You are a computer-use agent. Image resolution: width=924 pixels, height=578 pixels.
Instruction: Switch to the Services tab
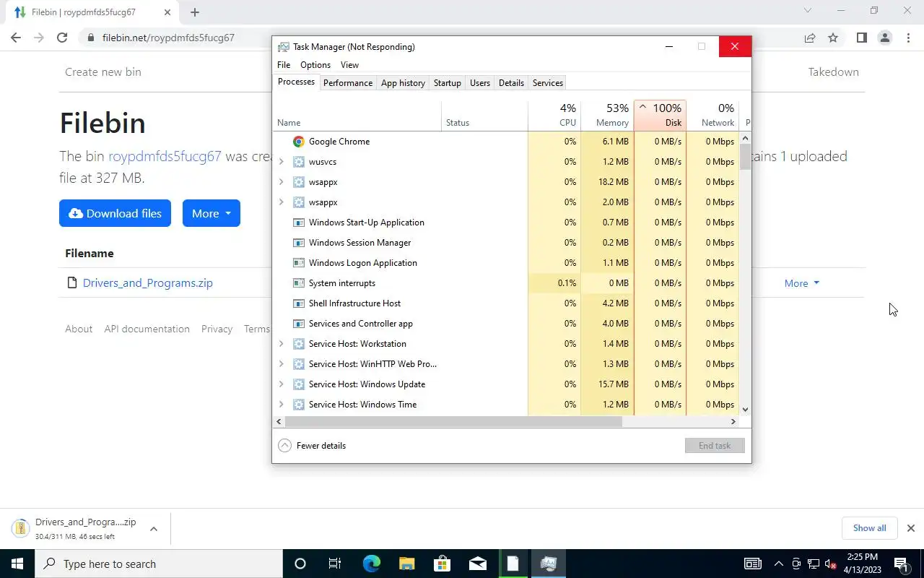(548, 83)
